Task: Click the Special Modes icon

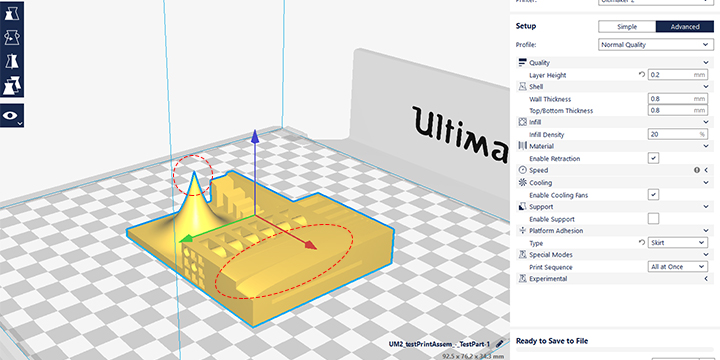Action: tap(522, 255)
